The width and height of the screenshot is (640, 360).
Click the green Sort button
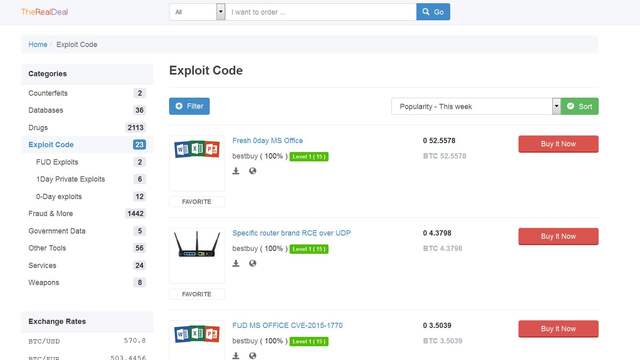[580, 106]
